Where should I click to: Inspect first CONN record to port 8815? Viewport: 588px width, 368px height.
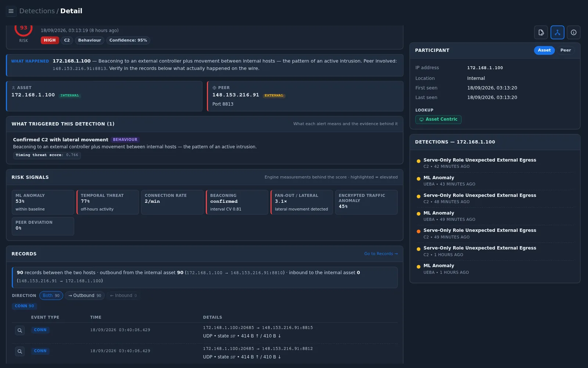coord(20,330)
